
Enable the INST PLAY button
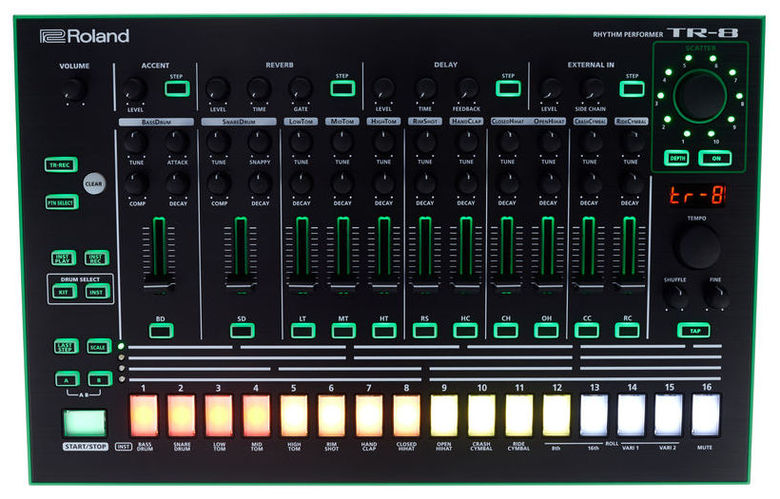pyautogui.click(x=64, y=258)
